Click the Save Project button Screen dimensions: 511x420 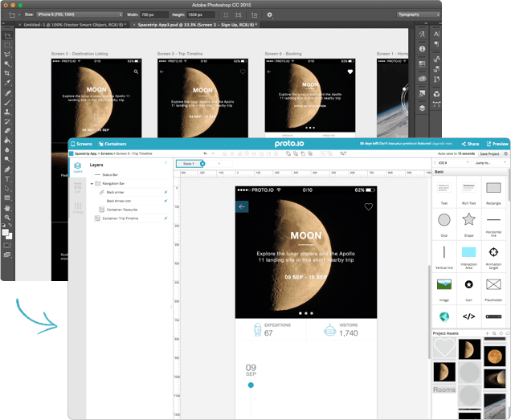(x=489, y=153)
